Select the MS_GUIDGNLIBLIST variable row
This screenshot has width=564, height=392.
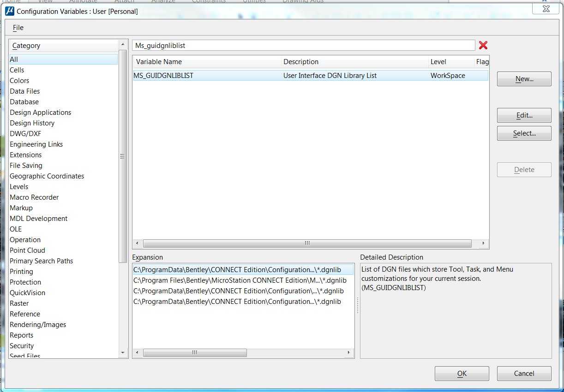(311, 76)
